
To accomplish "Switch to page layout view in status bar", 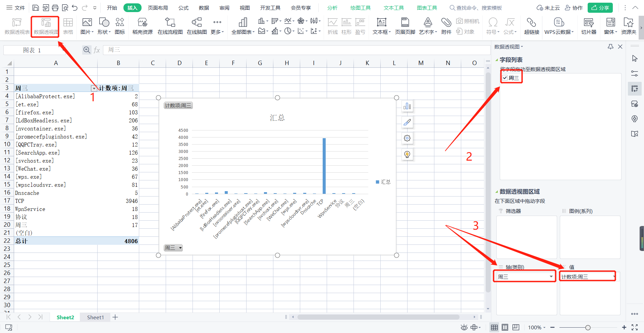I will click(505, 327).
